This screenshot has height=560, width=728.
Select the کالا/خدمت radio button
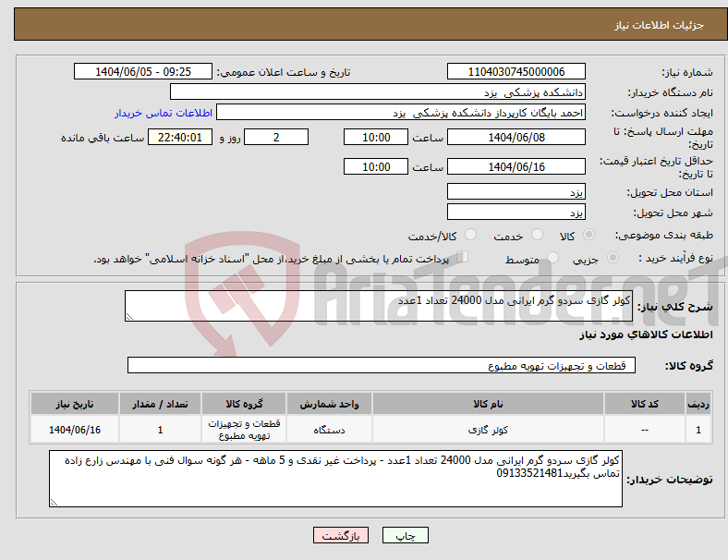[x=471, y=235]
